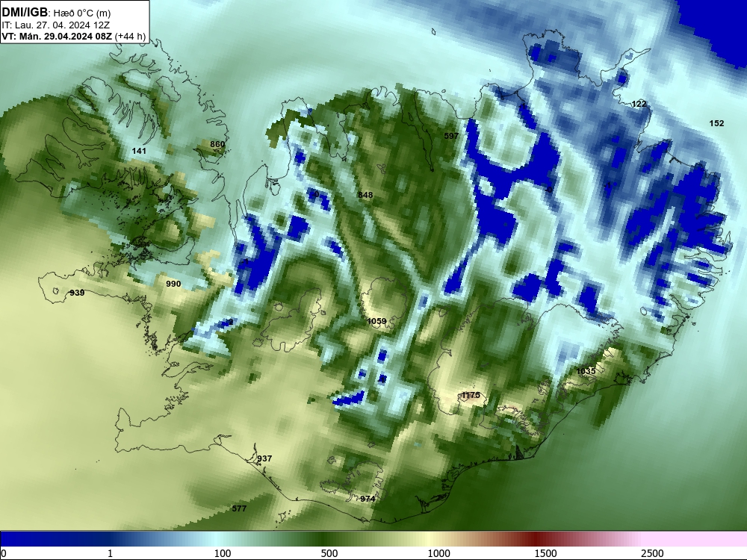Click the color scale label 1500
Screen dimensions: 747x560
(x=545, y=553)
